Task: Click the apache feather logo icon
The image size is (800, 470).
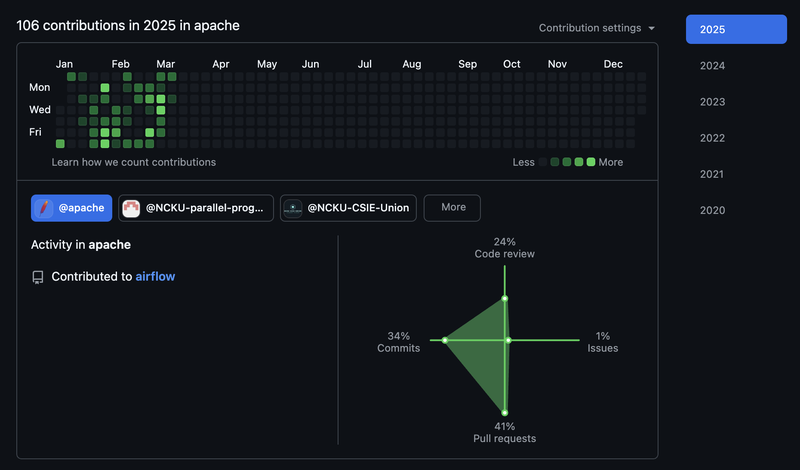Action: (x=44, y=208)
